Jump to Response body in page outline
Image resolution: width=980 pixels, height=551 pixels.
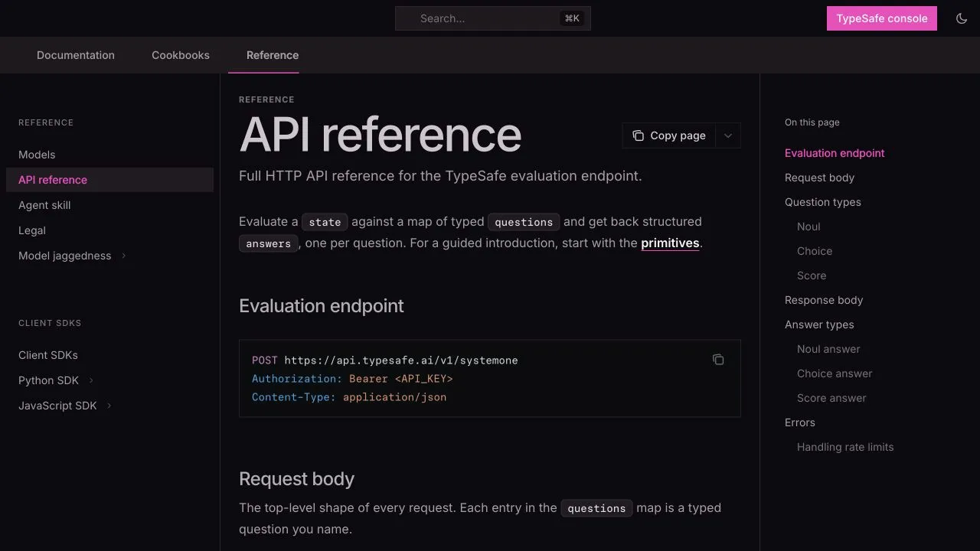click(x=824, y=300)
